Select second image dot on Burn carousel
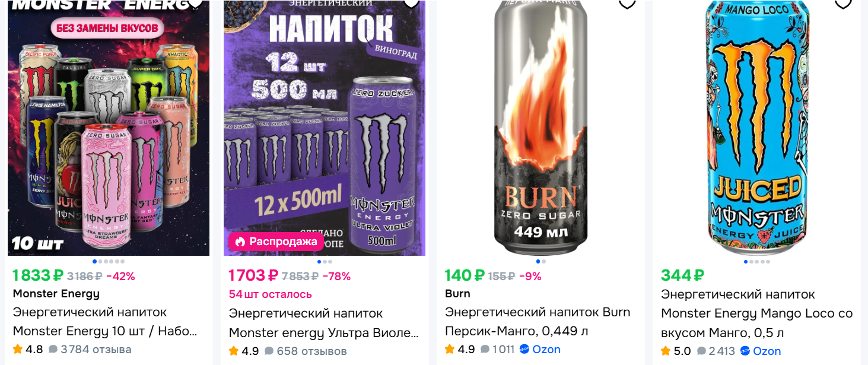Image resolution: width=868 pixels, height=365 pixels. tap(543, 261)
